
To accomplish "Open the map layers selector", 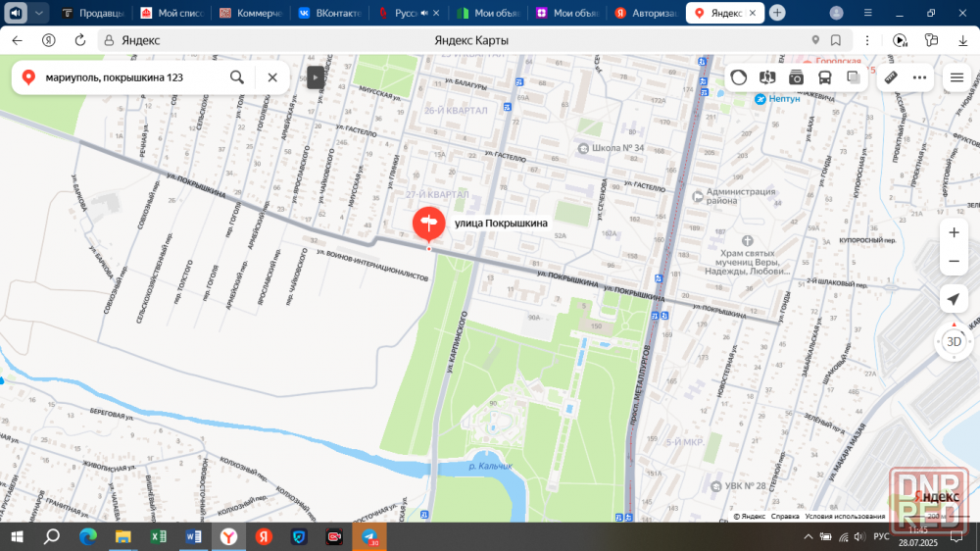I will 854,77.
